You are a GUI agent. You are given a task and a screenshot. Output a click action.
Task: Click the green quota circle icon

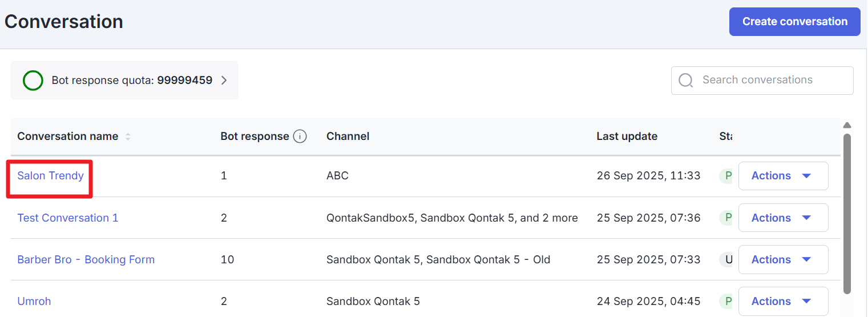point(33,81)
